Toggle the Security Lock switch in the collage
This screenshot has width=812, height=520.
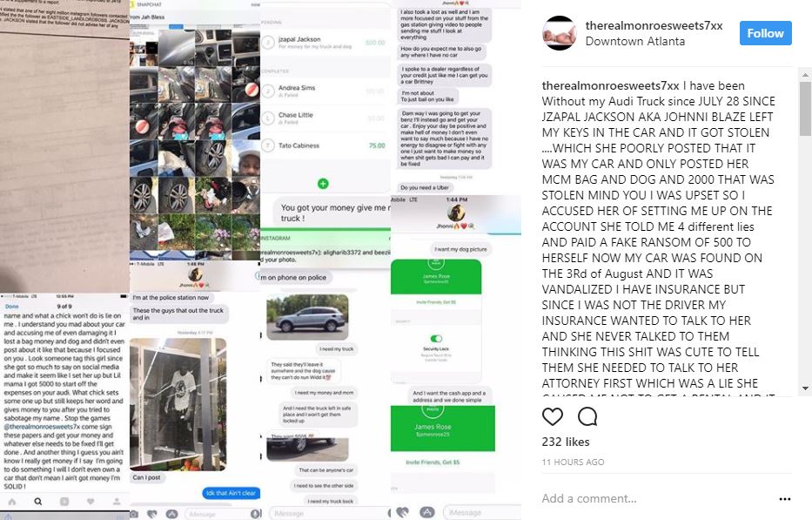click(x=437, y=339)
